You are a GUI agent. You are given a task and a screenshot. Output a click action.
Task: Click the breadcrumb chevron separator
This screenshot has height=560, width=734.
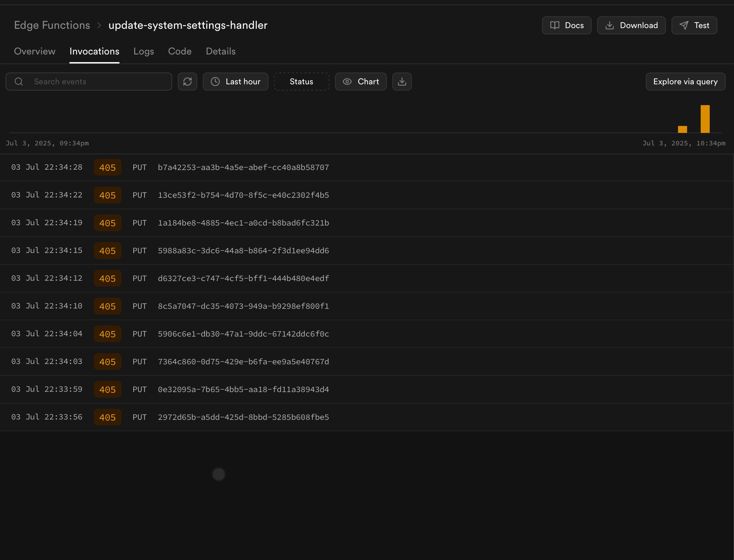pyautogui.click(x=99, y=25)
